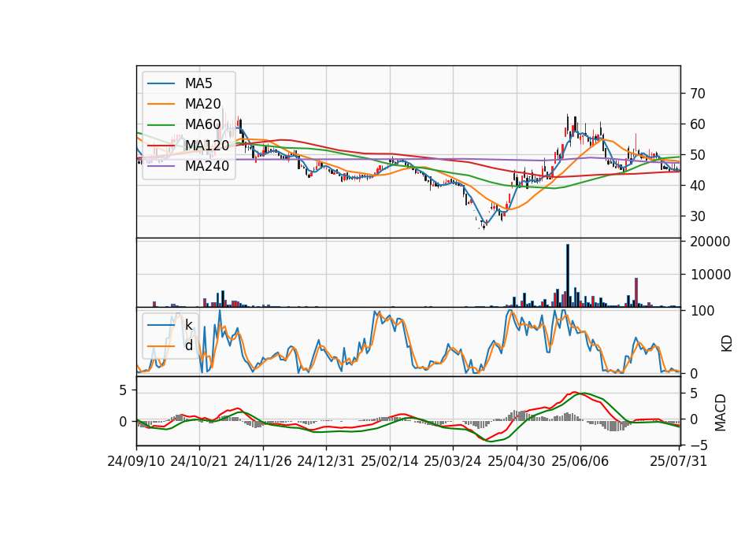Click the 24/11/26 date axis label
Viewport: 756px width, 543px height.
pos(263,461)
